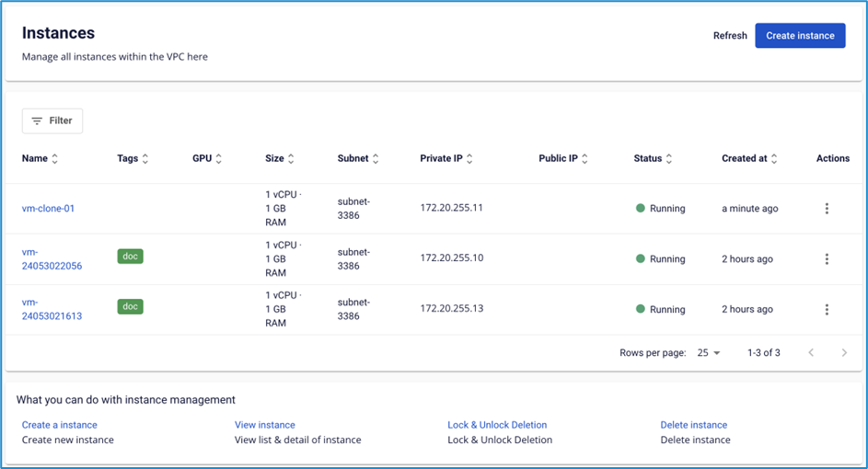
Task: Click the doc tag on vm-24053022056
Action: pos(130,257)
